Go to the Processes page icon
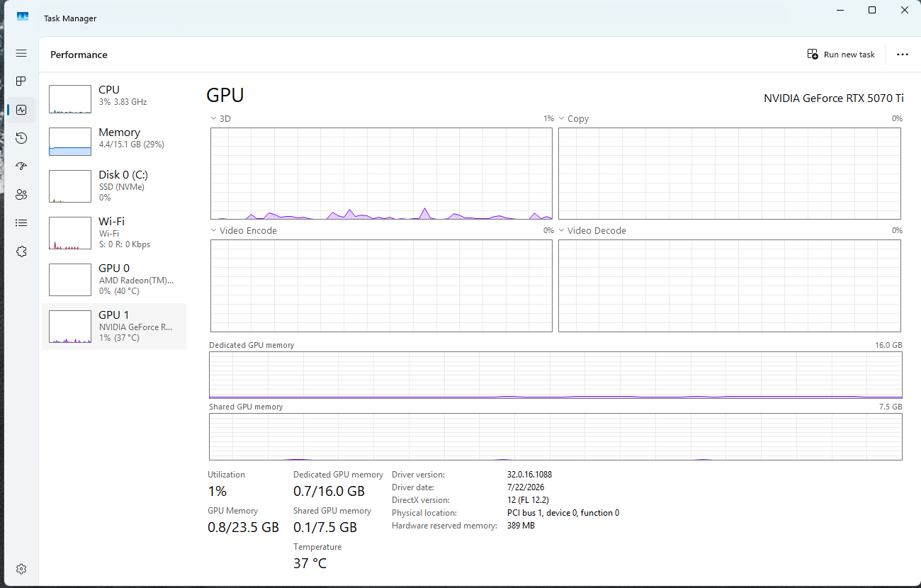 pos(21,81)
